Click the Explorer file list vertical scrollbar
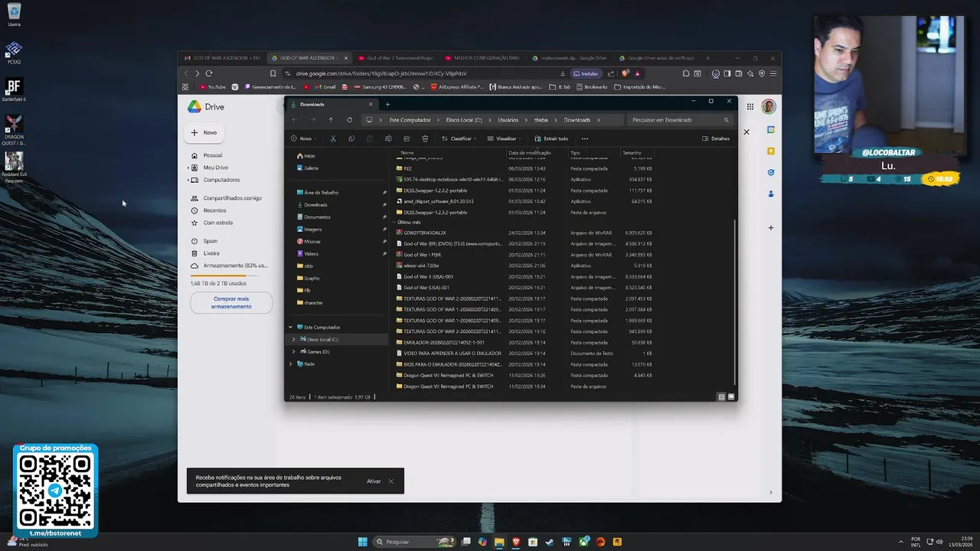Image resolution: width=980 pixels, height=551 pixels. click(735, 302)
